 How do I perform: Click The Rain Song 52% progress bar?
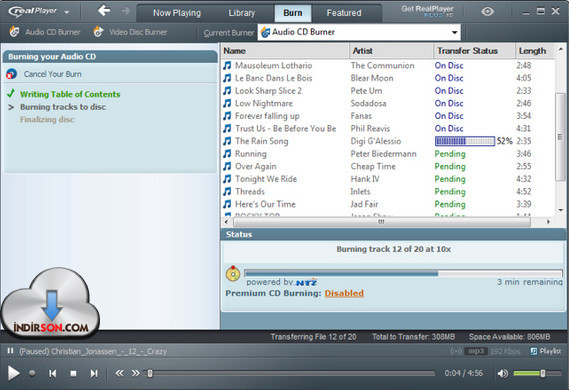[464, 141]
